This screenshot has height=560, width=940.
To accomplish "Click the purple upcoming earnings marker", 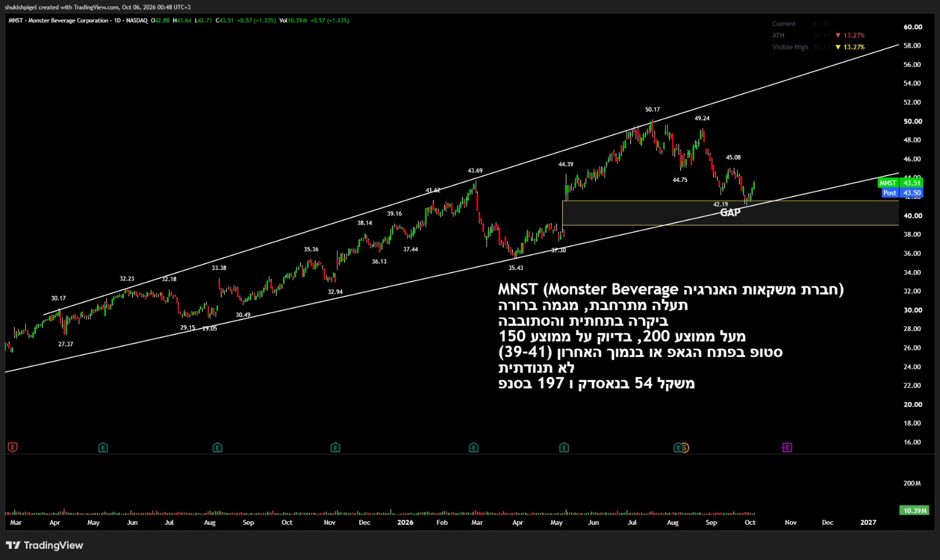I will pos(787,447).
